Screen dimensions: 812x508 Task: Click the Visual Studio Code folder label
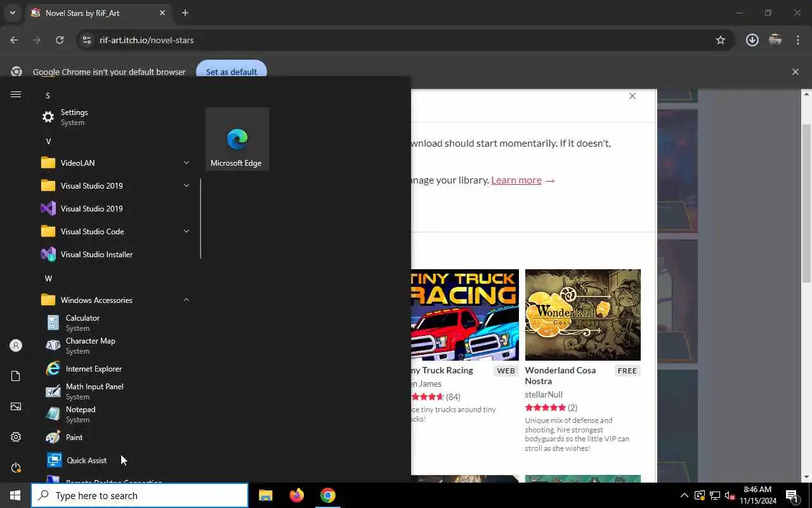[92, 231]
